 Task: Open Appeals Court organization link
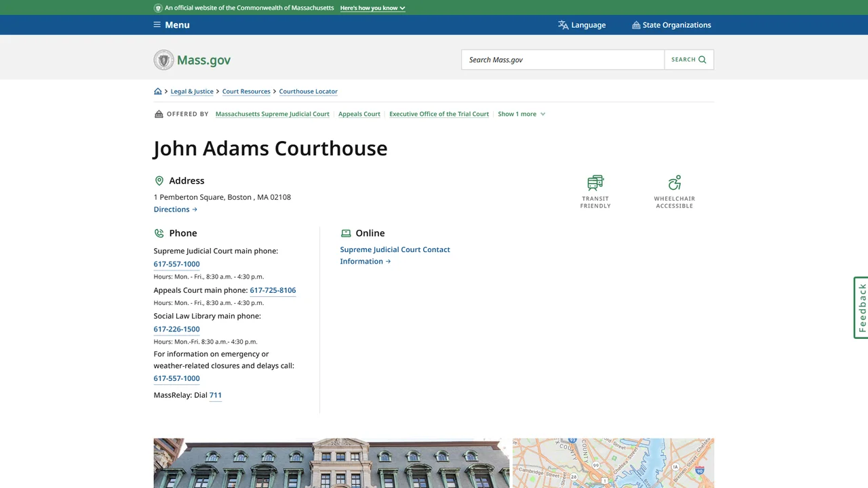(359, 114)
